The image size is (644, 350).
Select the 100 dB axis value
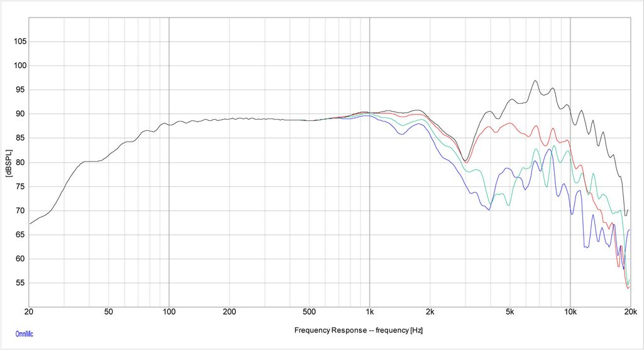click(20, 66)
